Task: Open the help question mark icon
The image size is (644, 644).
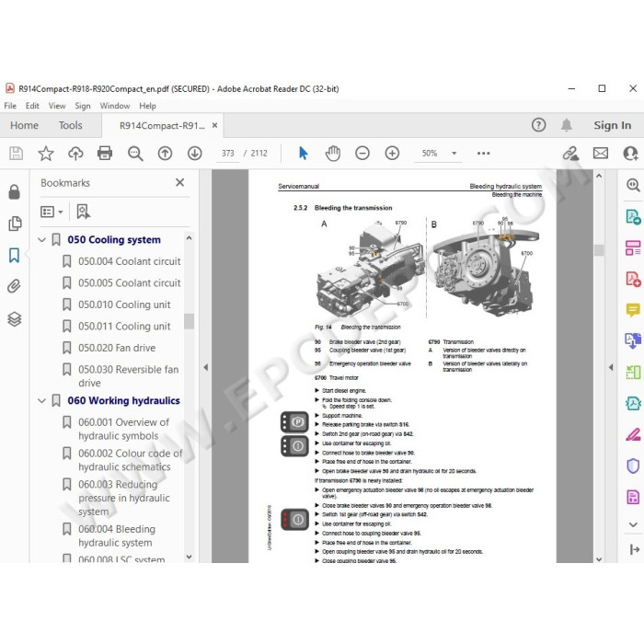Action: [x=538, y=125]
